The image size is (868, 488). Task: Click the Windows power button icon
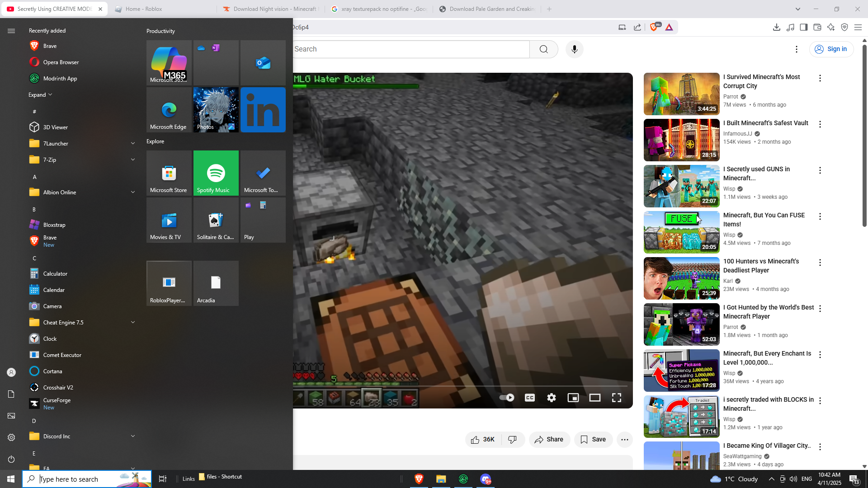click(11, 459)
